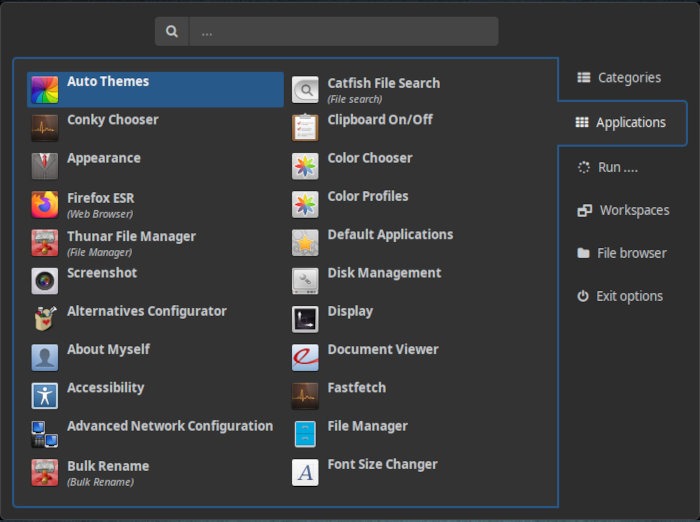
Task: Select the Applications tab
Action: point(621,123)
